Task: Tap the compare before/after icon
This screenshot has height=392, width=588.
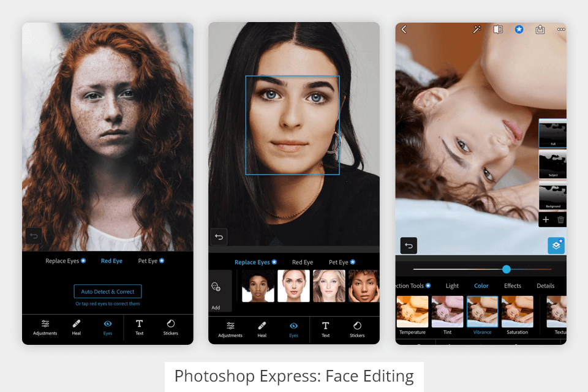Action: (498, 29)
